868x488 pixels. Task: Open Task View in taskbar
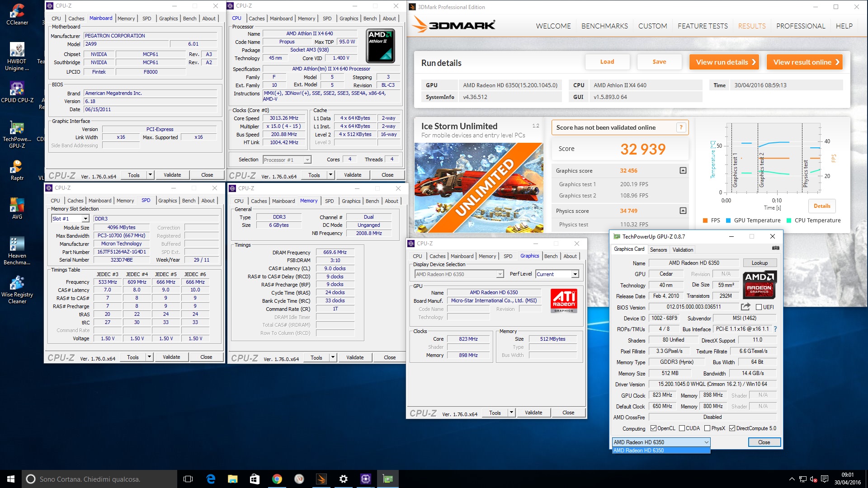[x=188, y=479]
